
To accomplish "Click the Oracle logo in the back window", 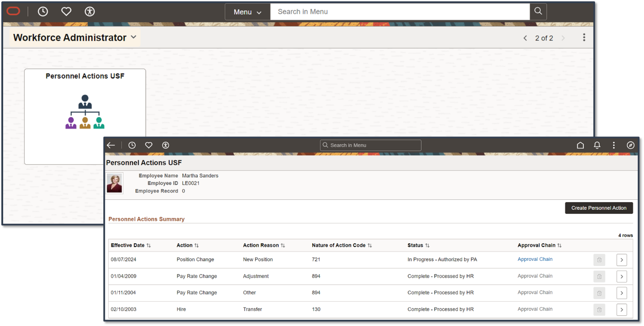I will tap(13, 12).
